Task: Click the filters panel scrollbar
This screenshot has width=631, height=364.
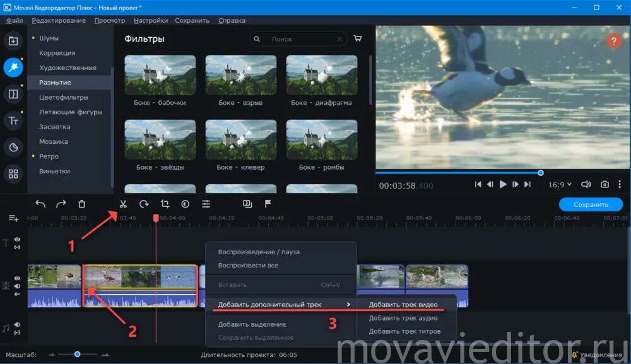Action: click(370, 81)
